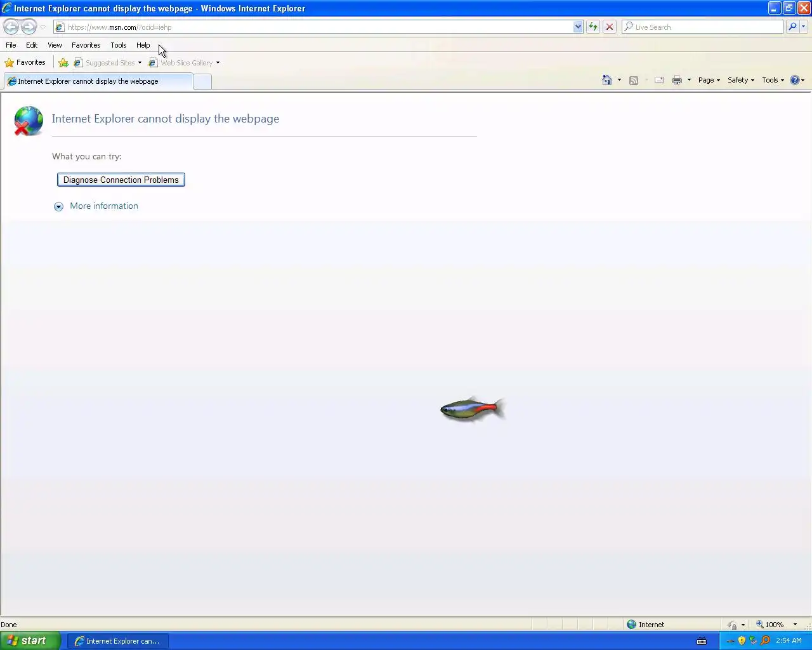
Task: Click the yellow security shield tray icon
Action: tap(742, 640)
